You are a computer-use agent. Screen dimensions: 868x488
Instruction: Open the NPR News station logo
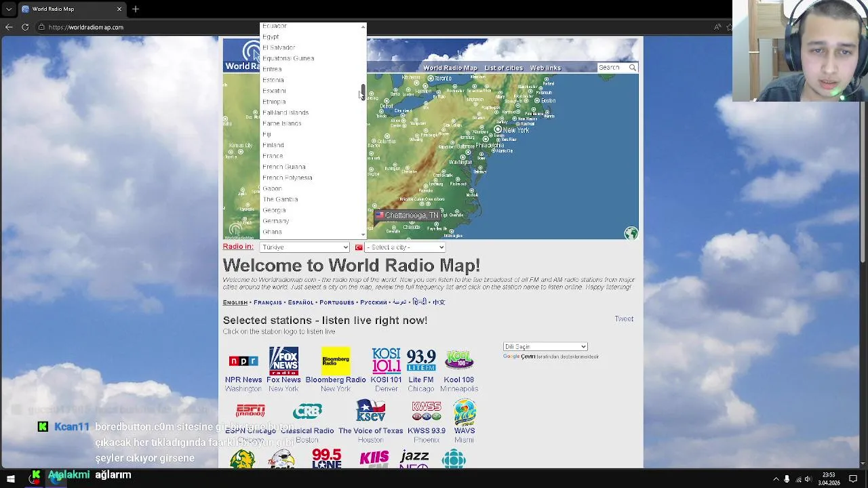[243, 361]
